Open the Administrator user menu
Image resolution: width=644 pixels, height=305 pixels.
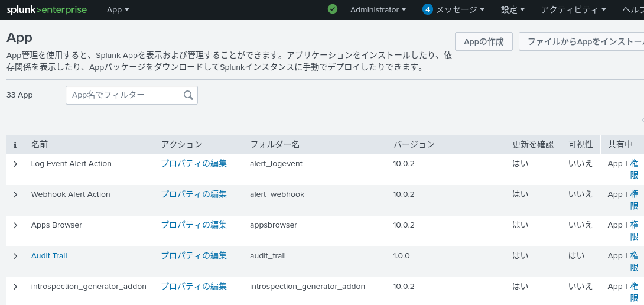(378, 10)
